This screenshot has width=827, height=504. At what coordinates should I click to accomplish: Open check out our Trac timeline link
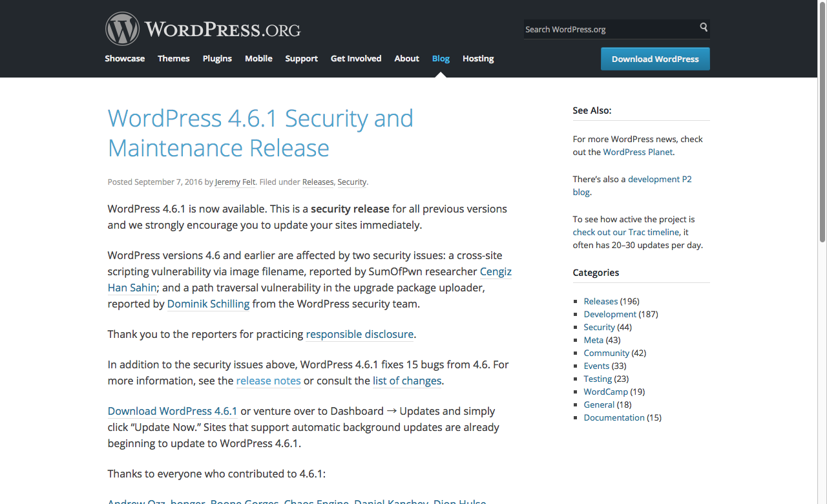click(x=625, y=232)
